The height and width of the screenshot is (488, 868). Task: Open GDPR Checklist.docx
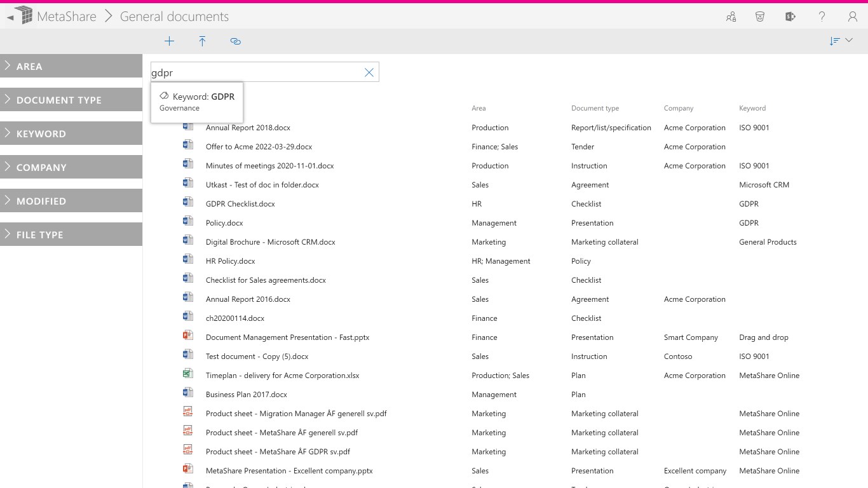click(x=240, y=204)
